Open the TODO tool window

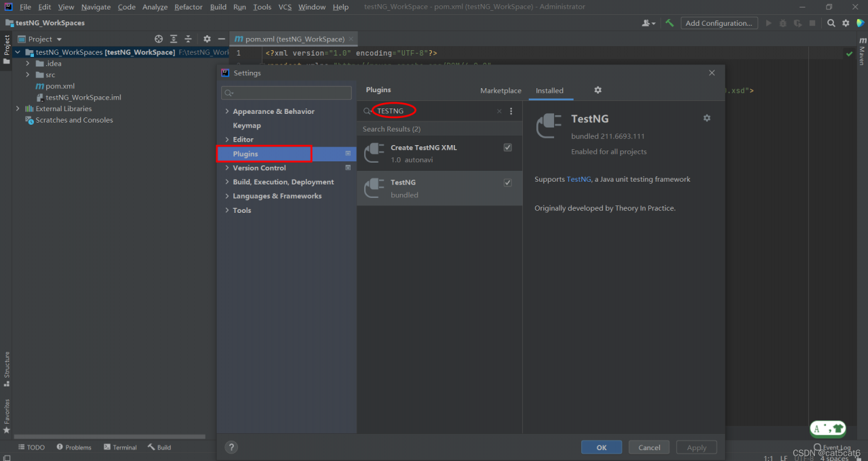[x=31, y=447]
